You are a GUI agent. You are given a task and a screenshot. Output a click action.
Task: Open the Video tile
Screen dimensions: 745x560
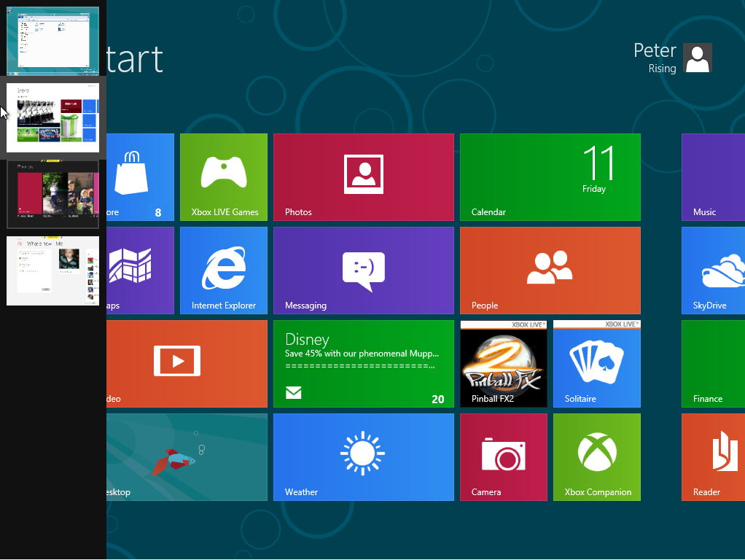pyautogui.click(x=187, y=364)
